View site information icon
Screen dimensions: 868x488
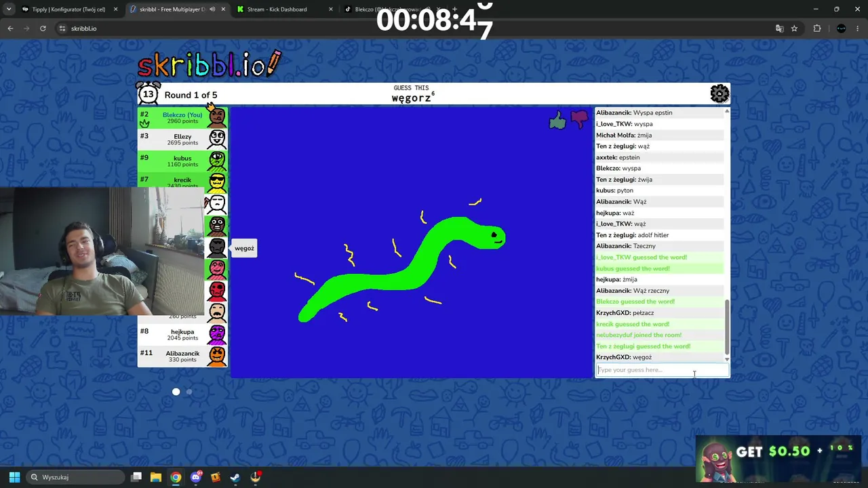(x=62, y=28)
